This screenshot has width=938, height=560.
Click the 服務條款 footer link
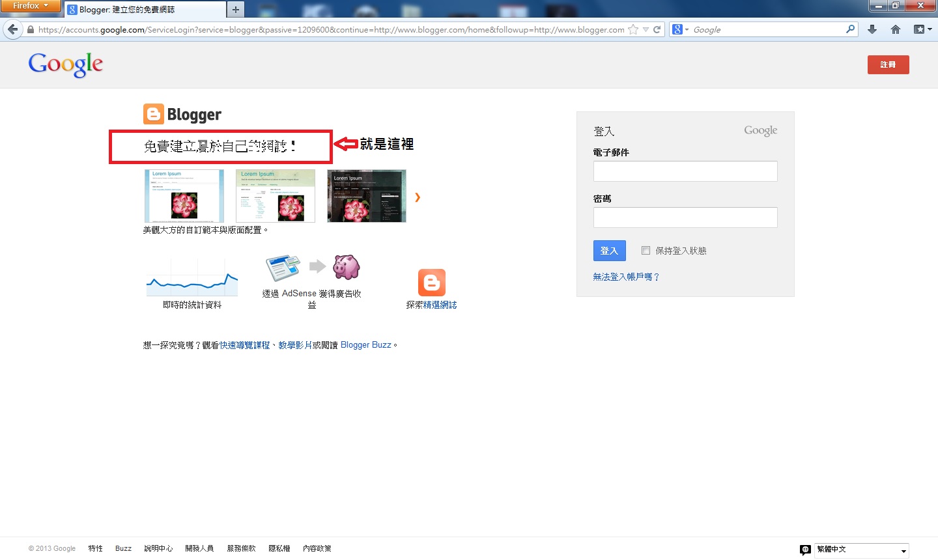241,548
